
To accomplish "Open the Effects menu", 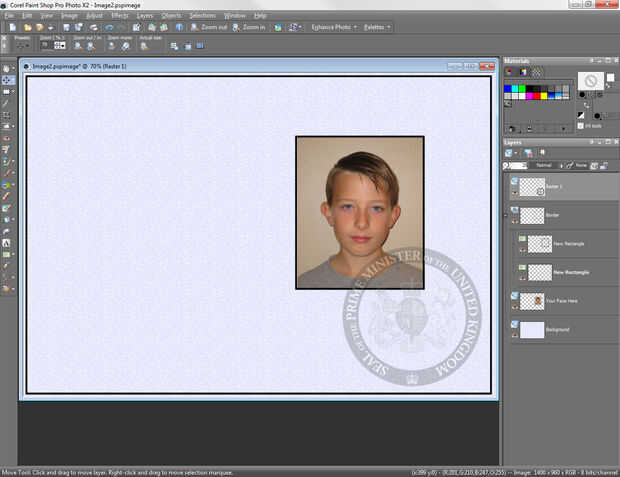I will [x=120, y=16].
